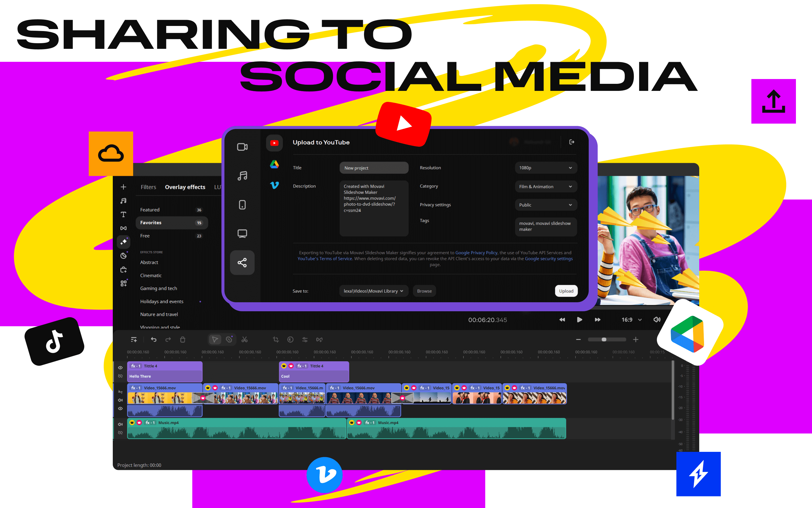Screen dimensions: 812x508
Task: Expand the Save to folder dropdown
Action: (374, 291)
